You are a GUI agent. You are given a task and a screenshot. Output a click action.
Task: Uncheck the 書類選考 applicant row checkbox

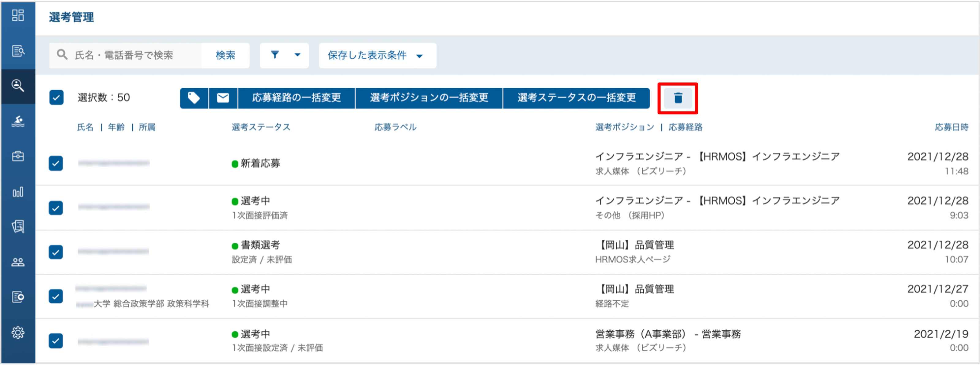(56, 252)
